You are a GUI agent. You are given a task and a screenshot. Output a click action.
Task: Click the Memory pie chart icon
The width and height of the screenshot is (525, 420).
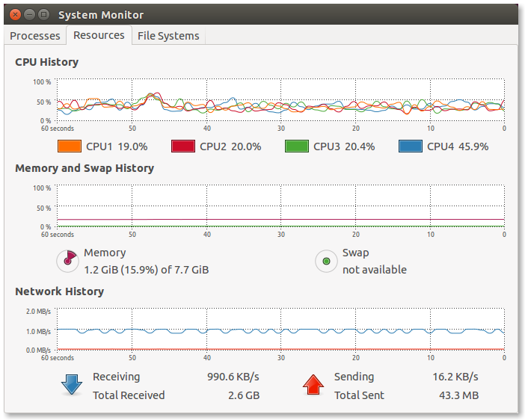(68, 261)
